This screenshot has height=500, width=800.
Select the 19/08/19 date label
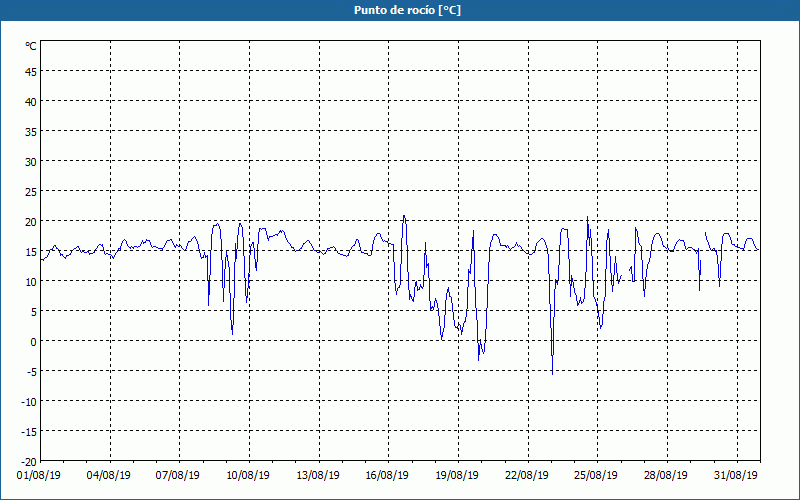point(457,476)
